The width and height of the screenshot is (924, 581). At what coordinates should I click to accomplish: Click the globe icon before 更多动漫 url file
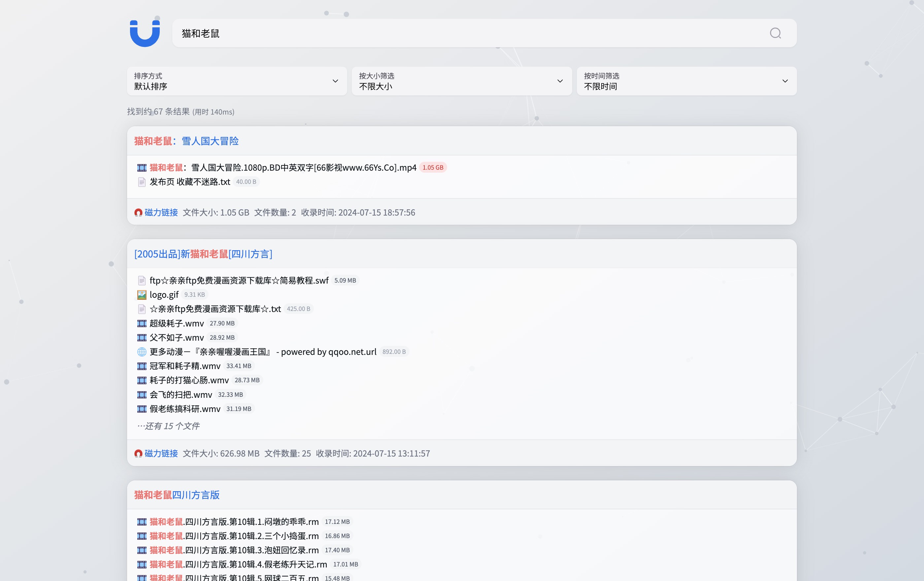click(x=142, y=352)
